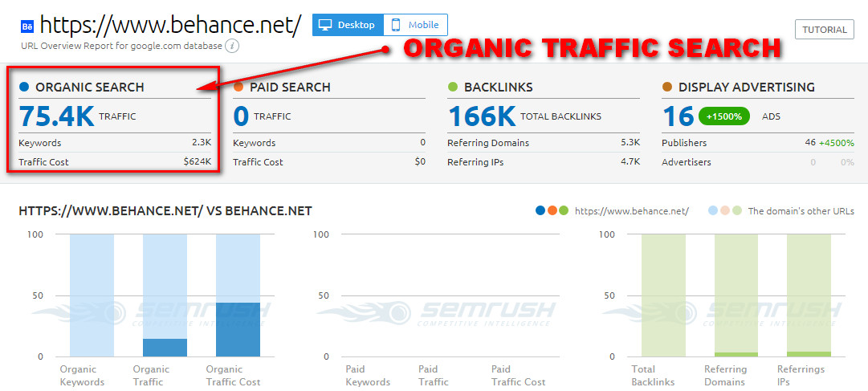
Task: Switch to Mobile view
Action: point(416,25)
